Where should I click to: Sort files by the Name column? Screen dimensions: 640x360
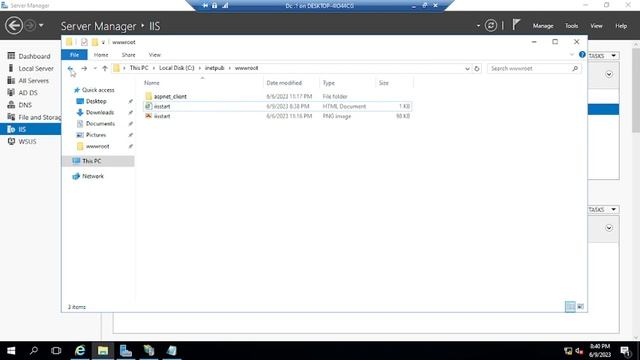click(202, 83)
